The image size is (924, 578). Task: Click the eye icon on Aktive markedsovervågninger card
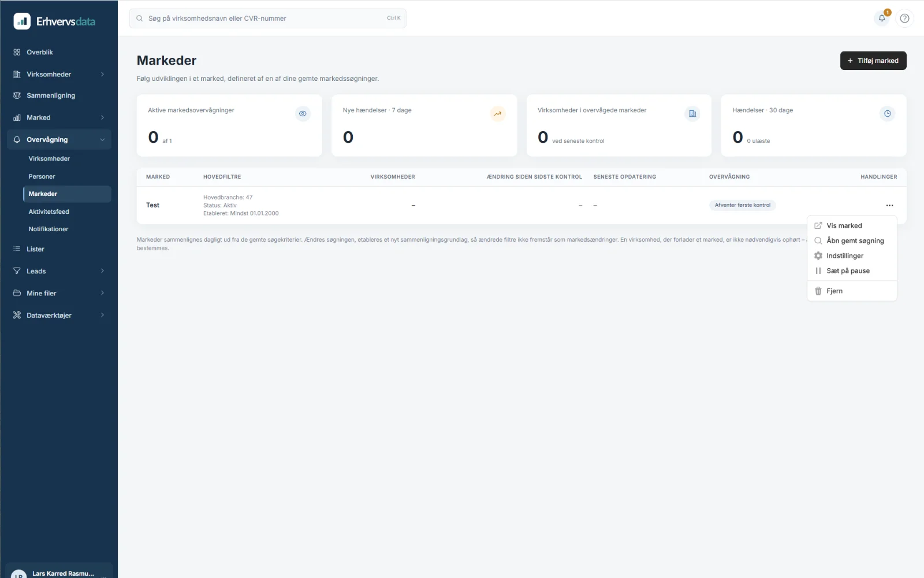pos(303,113)
